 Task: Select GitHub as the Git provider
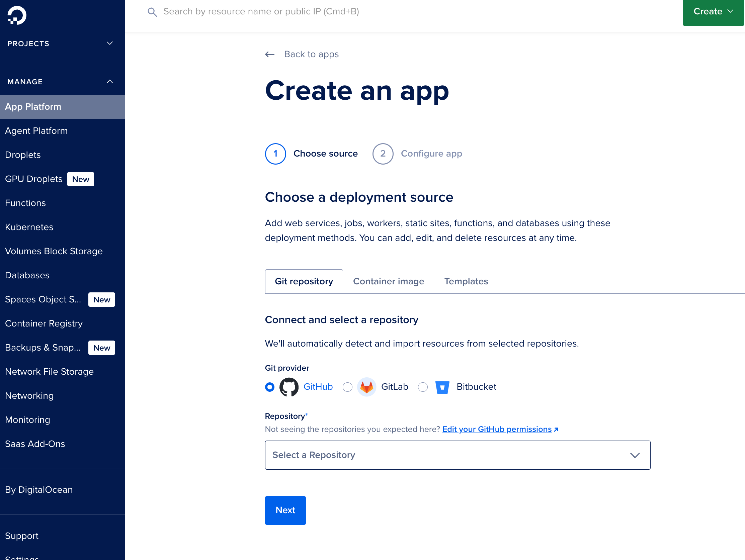click(x=269, y=387)
